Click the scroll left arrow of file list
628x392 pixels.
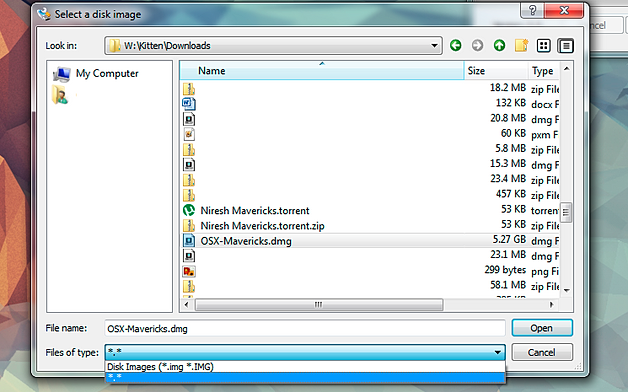[x=186, y=305]
